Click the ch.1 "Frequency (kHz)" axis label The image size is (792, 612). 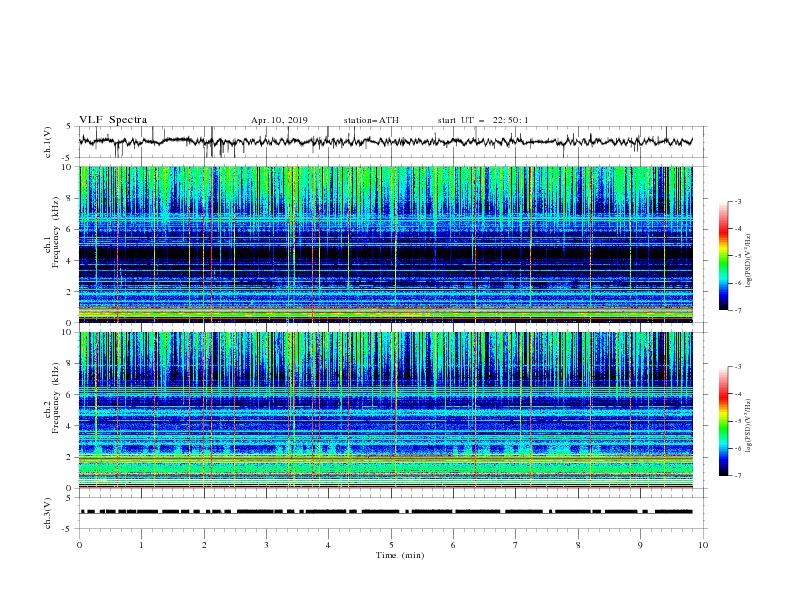pyautogui.click(x=56, y=231)
